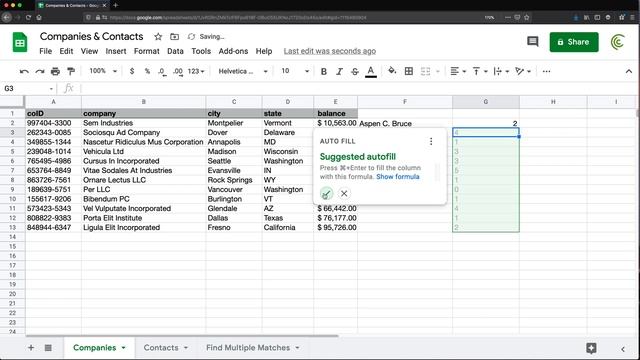
Task: Click Last edit was seconds ago link
Action: (x=330, y=51)
